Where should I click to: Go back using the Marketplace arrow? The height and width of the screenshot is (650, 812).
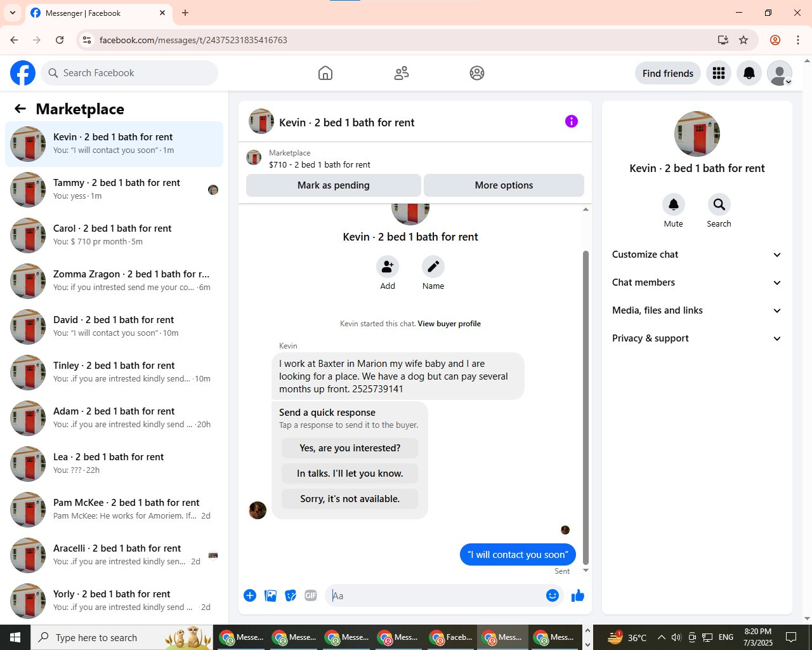20,109
